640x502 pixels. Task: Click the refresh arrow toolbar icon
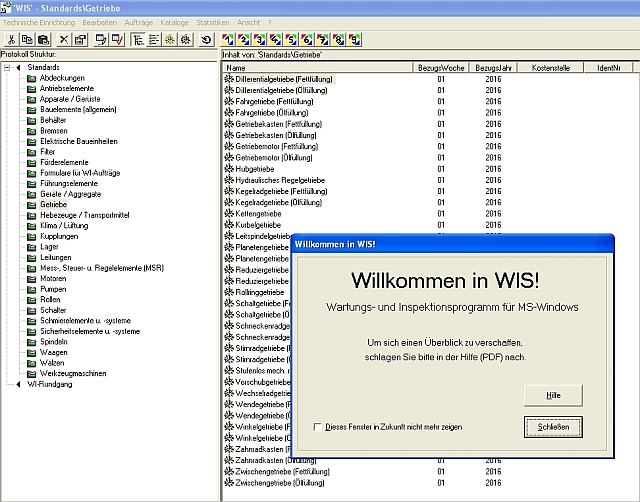coord(207,40)
